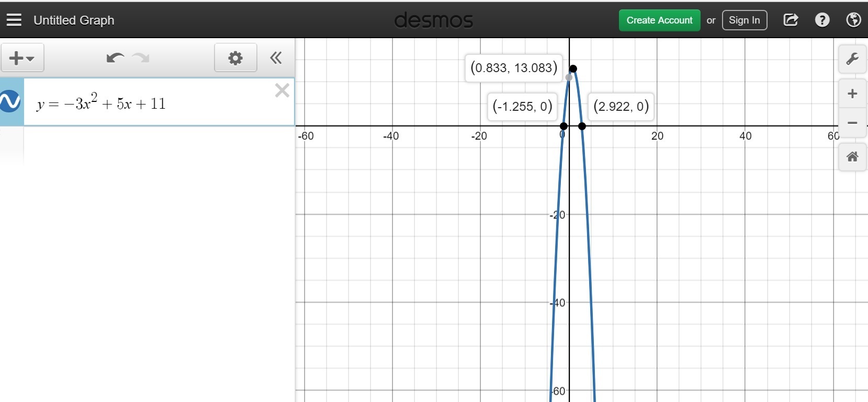The width and height of the screenshot is (868, 402).
Task: Click the Desmos logo
Action: point(434,20)
